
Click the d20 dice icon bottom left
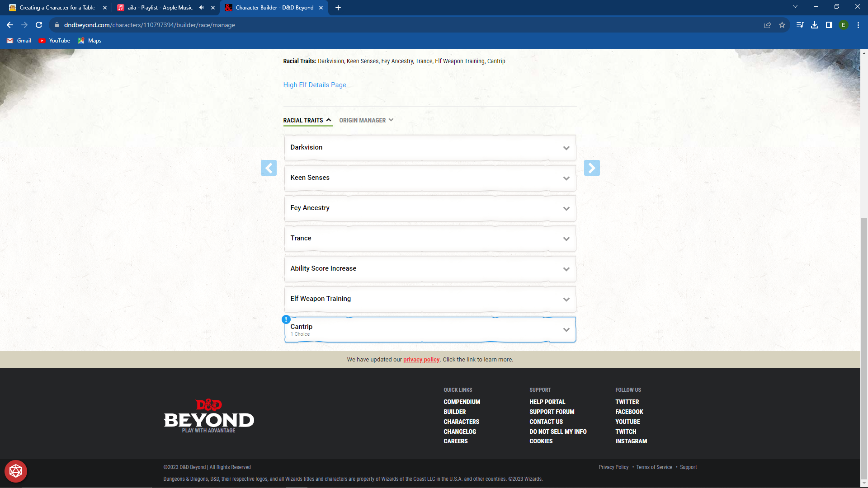pos(16,471)
